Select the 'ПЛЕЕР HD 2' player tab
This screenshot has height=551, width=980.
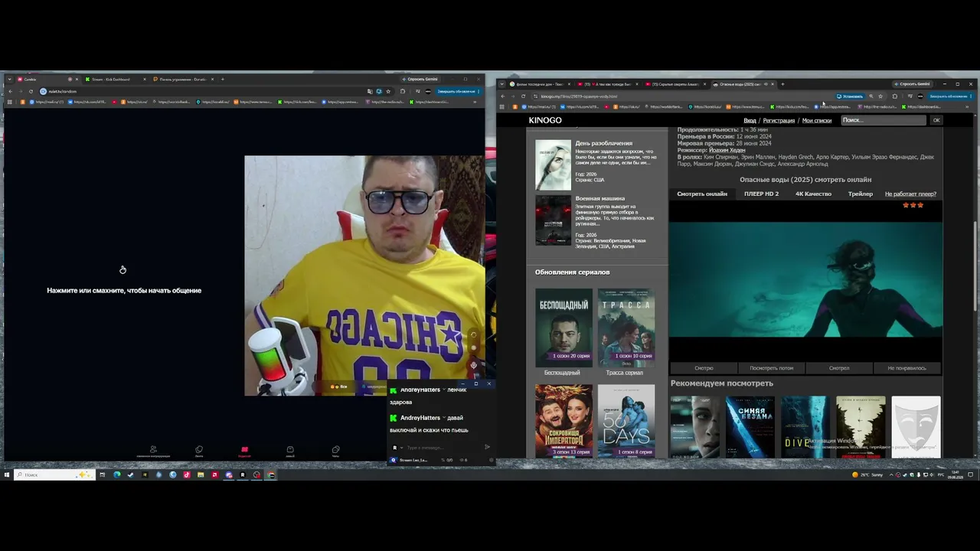(x=761, y=194)
